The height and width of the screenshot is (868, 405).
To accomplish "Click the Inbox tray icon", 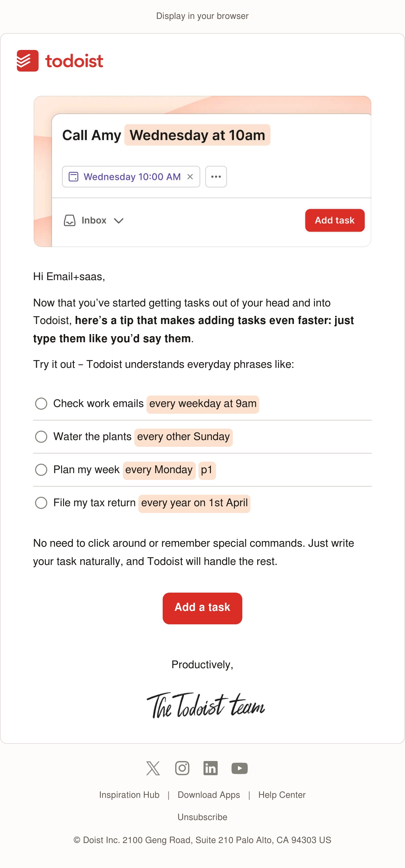I will tap(70, 220).
